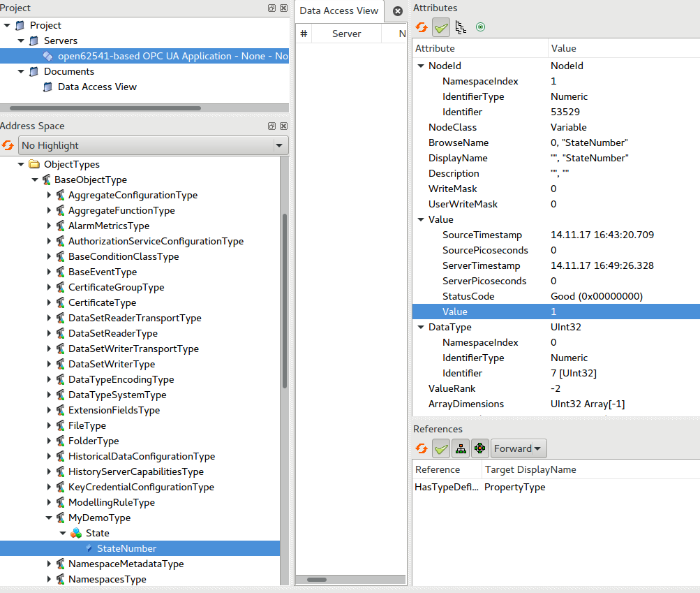
Task: Toggle auto-update checkmark in Attributes toolbar
Action: [x=441, y=27]
